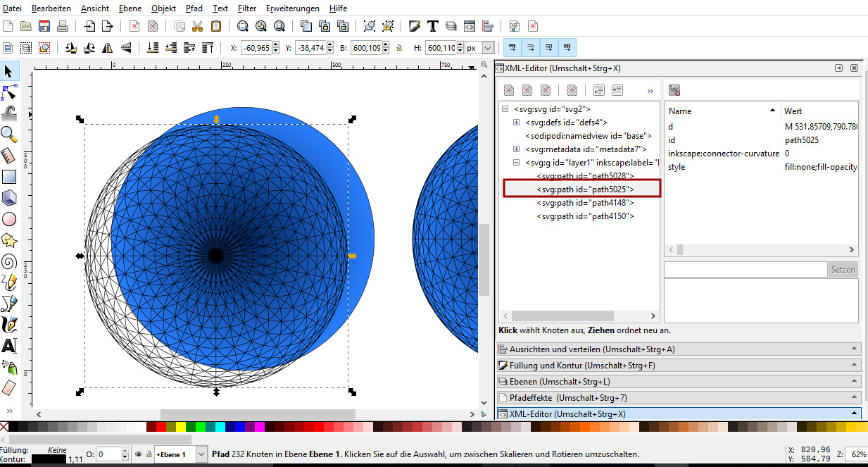Toggle visibility of layer Ebene 1
The image size is (868, 467).
pyautogui.click(x=139, y=454)
